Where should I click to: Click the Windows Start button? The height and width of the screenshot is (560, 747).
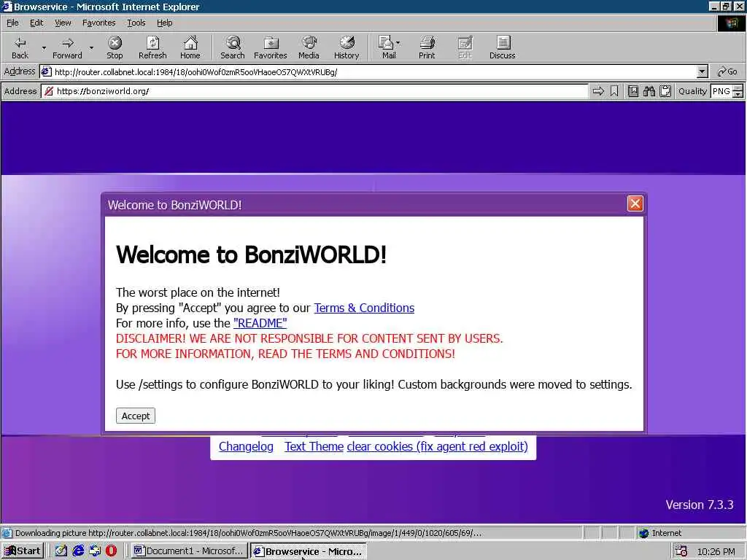click(23, 551)
